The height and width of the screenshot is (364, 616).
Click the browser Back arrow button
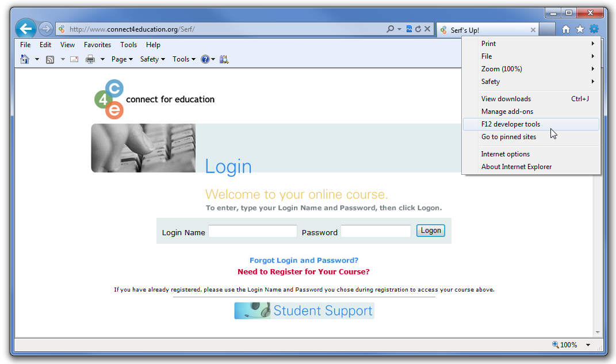[26, 29]
